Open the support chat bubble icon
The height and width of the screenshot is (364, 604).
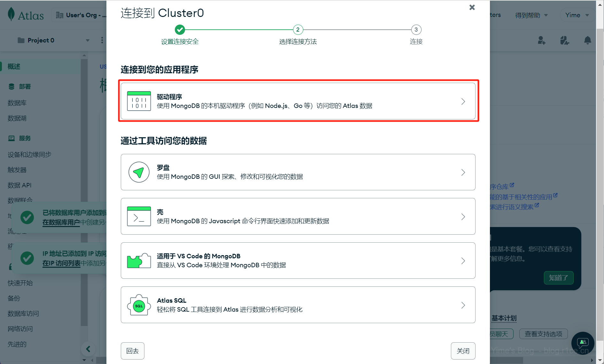click(583, 343)
